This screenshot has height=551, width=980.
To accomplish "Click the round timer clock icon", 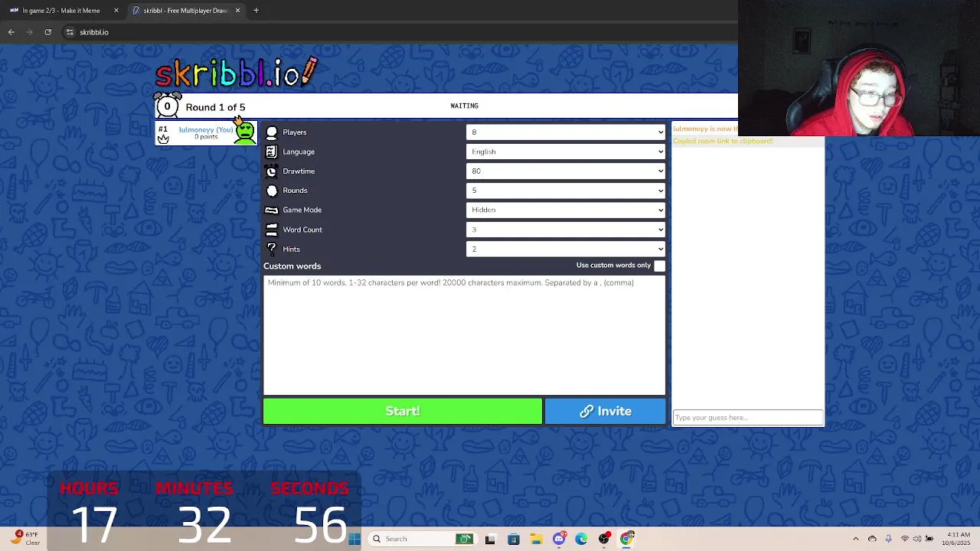I will point(167,106).
